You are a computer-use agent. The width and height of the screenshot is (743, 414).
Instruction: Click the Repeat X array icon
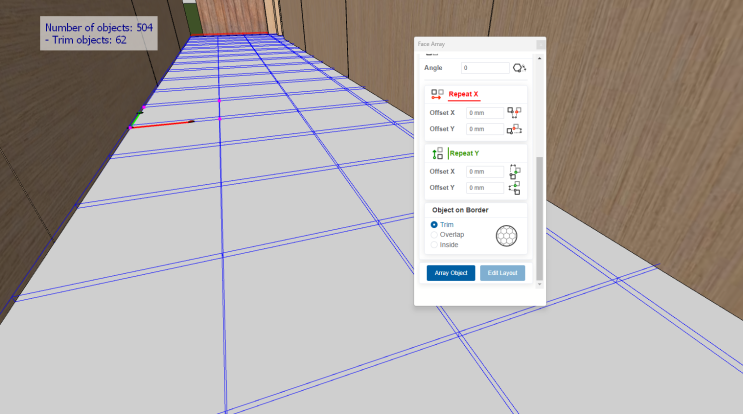click(437, 94)
